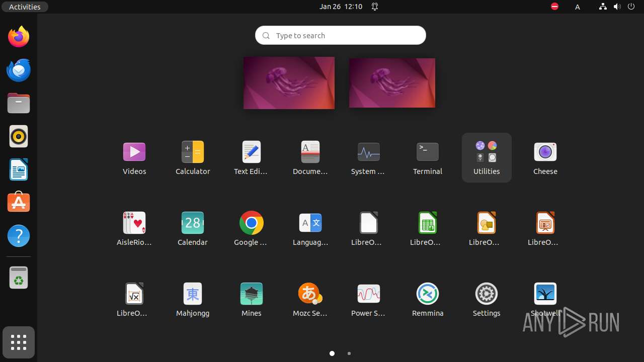Open AisleRiot Solitaire card game
The width and height of the screenshot is (644, 362).
coord(134,228)
